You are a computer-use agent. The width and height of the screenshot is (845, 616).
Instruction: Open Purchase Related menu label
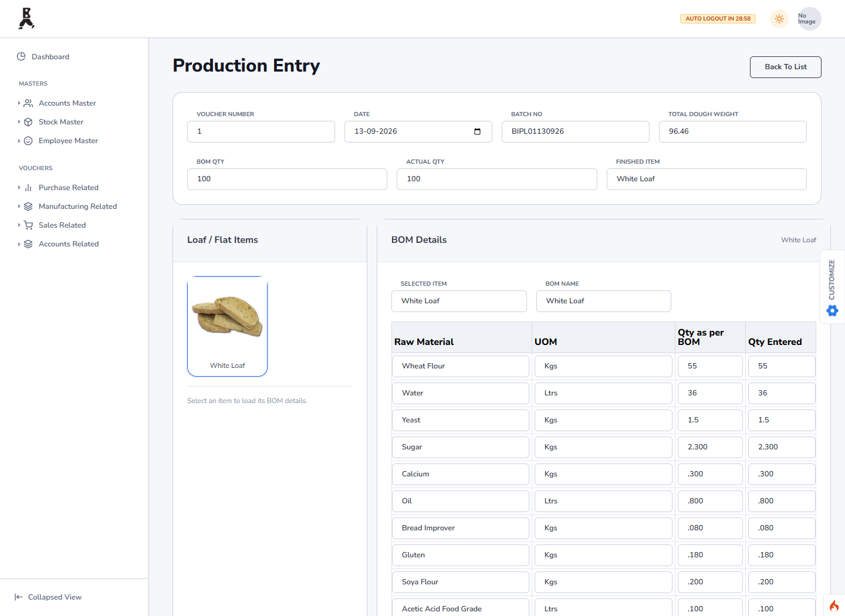[69, 188]
